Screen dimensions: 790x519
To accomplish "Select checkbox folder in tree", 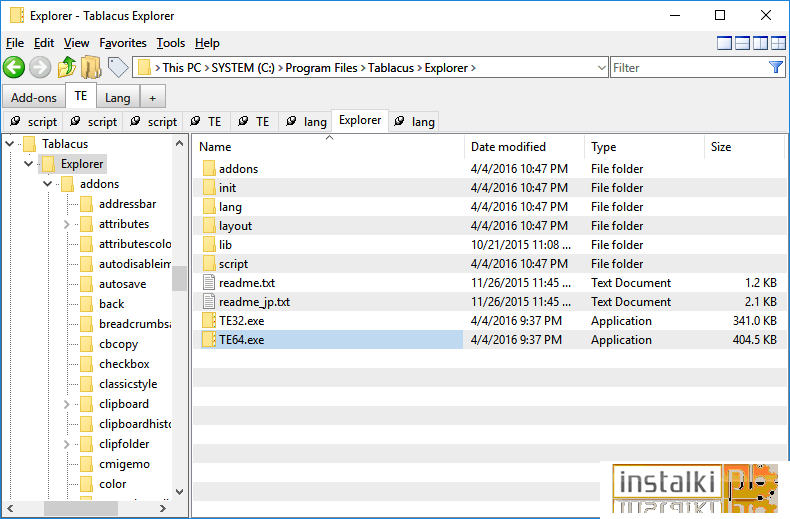I will click(124, 364).
